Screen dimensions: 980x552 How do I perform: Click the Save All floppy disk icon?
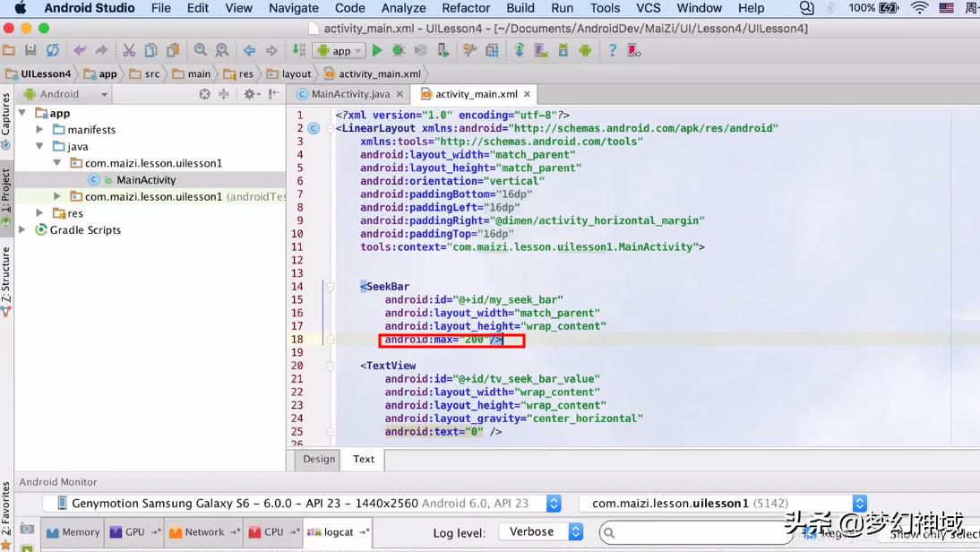coord(30,51)
